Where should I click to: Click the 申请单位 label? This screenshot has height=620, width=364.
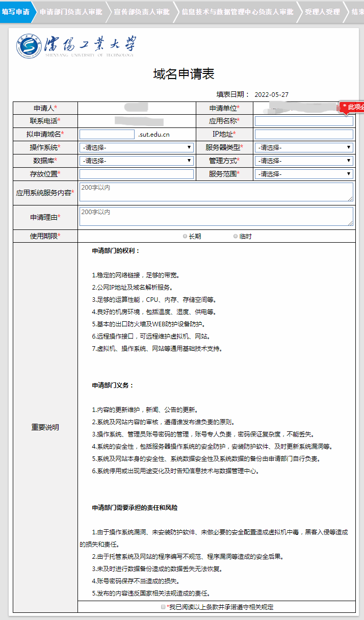coord(224,108)
